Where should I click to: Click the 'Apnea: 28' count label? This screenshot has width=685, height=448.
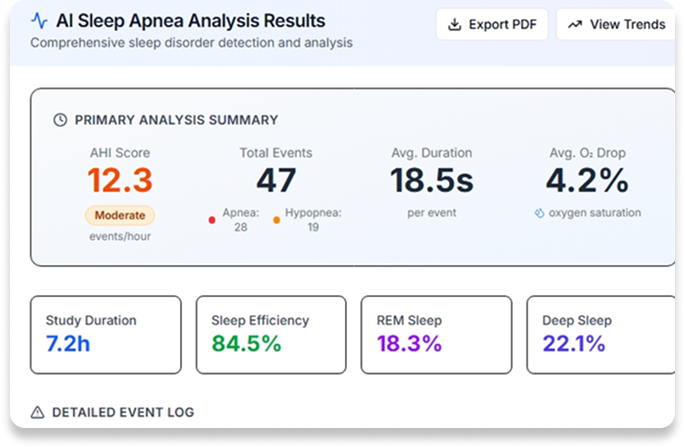[x=241, y=220]
